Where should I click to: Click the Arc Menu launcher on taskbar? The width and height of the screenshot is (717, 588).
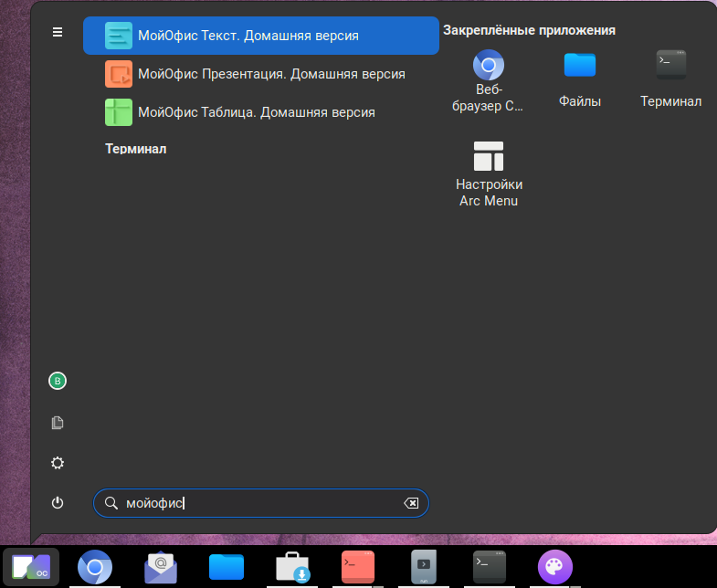31,567
